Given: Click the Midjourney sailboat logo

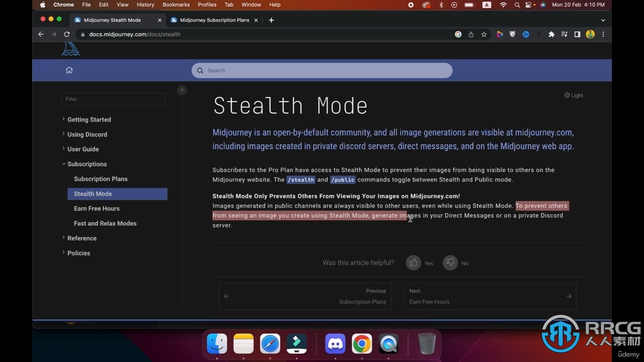Looking at the screenshot, I should [x=70, y=49].
